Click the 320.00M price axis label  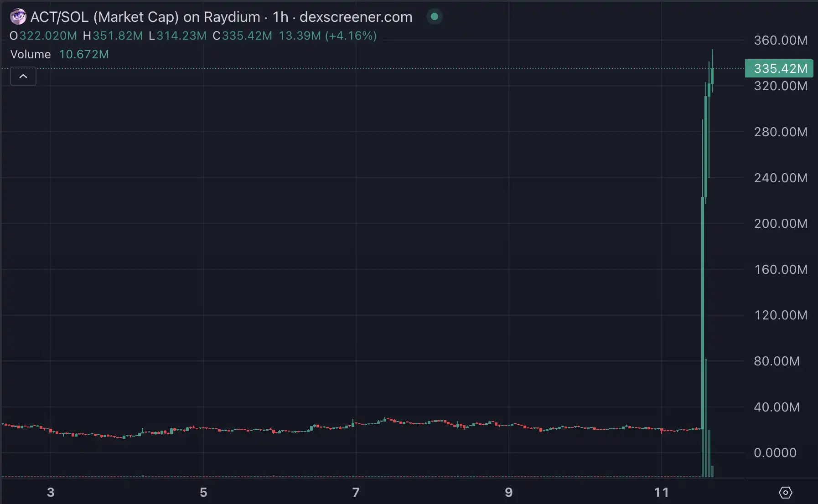tap(781, 86)
